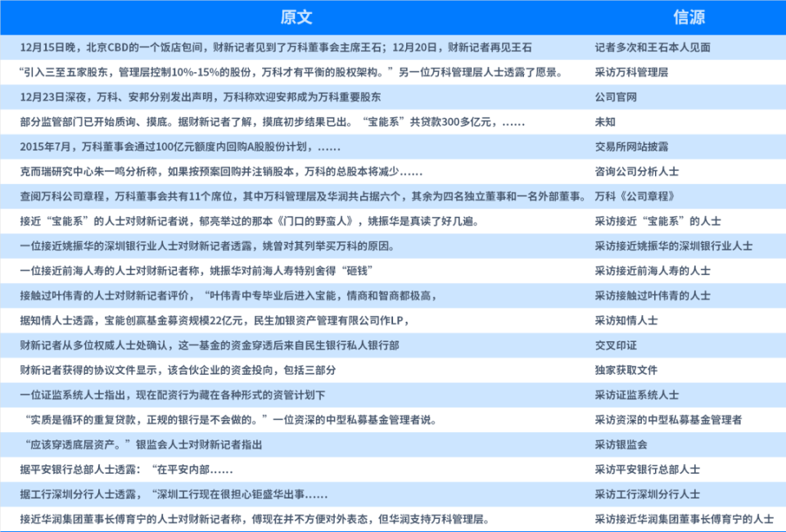
Task: Click source cell 采访接近前海人寿的人士
Action: click(x=653, y=271)
